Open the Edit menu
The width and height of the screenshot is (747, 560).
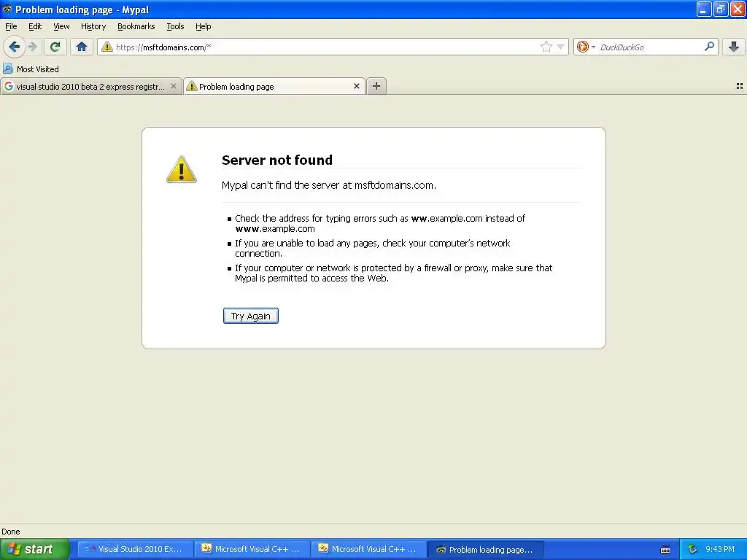coord(35,26)
